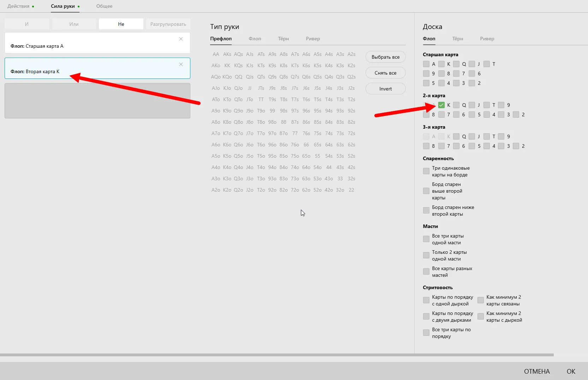This screenshot has height=380, width=588.
Task: Enable 'Как минимум 2 карты связаны'
Action: coord(481,300)
